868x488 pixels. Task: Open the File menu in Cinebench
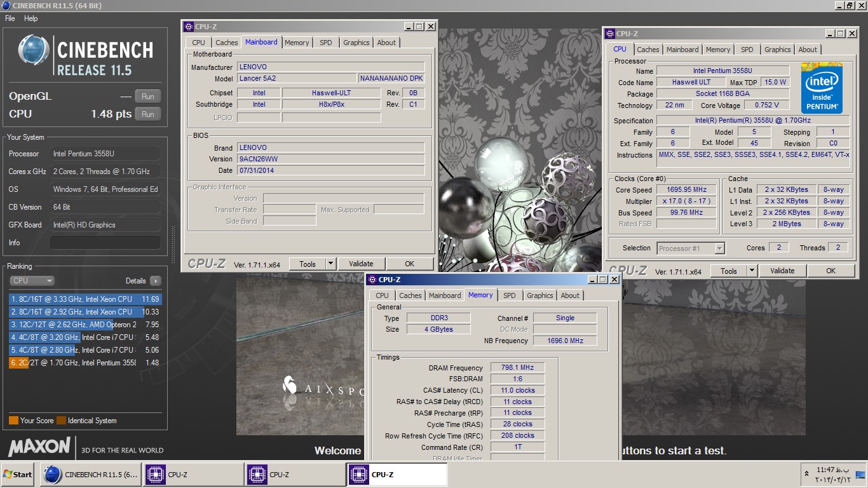(x=10, y=18)
